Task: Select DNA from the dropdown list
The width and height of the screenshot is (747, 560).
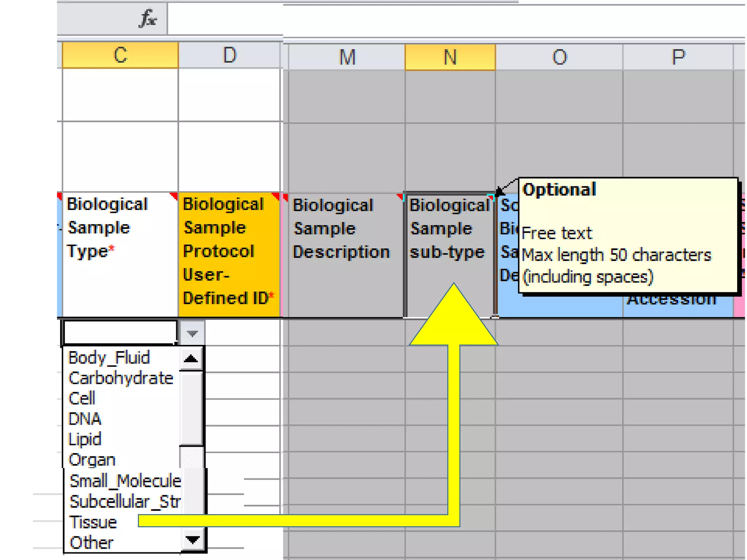Action: point(85,419)
